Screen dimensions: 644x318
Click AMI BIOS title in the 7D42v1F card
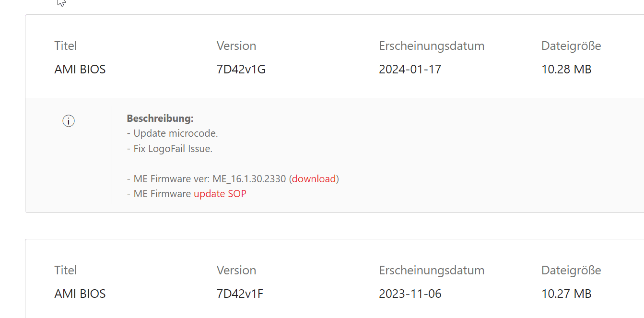[x=80, y=294]
